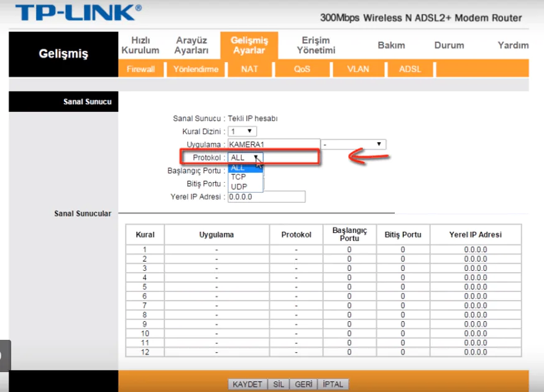The width and height of the screenshot is (544, 392).
Task: Click İPTAL to cancel changes
Action: pos(332,384)
